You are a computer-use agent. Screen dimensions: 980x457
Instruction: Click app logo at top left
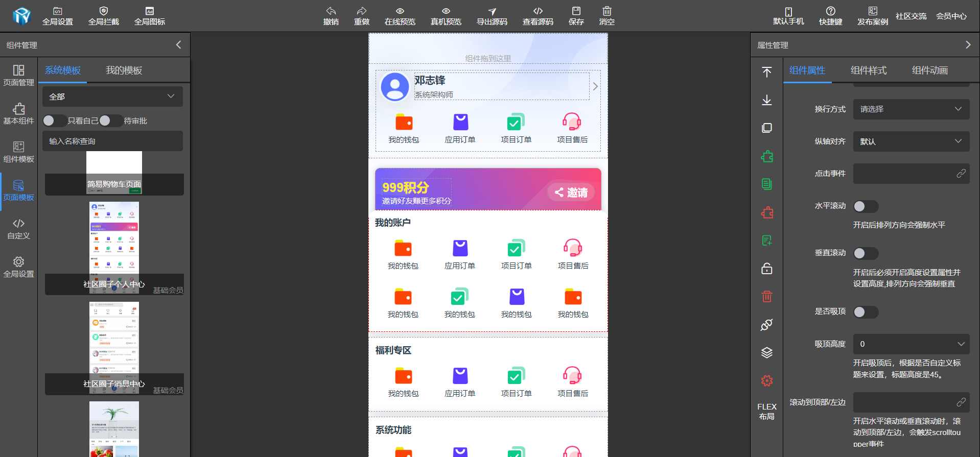point(22,16)
